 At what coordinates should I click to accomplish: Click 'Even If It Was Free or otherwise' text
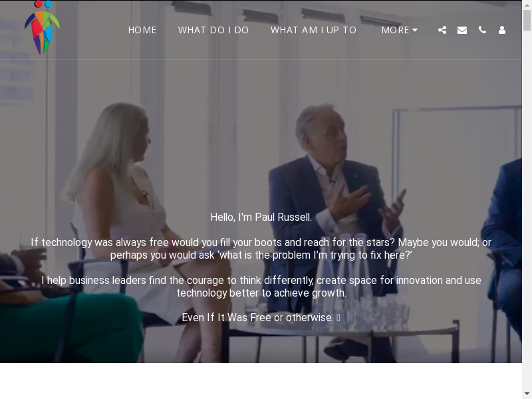[x=258, y=318]
